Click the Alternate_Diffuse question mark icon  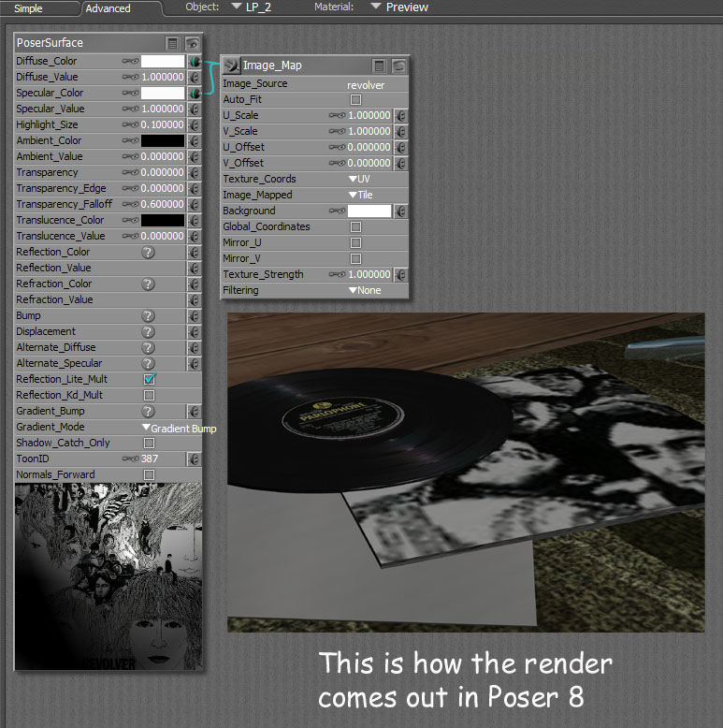148,348
